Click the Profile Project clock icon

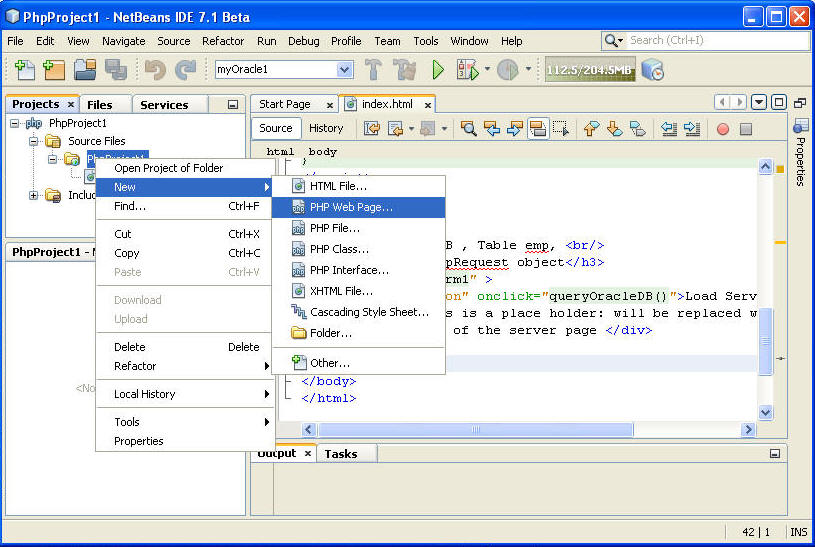click(507, 69)
